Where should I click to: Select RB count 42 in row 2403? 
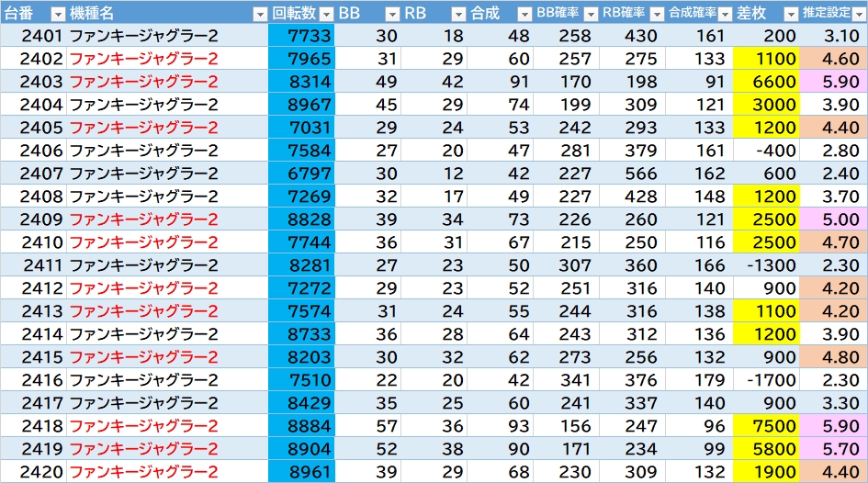[434, 82]
